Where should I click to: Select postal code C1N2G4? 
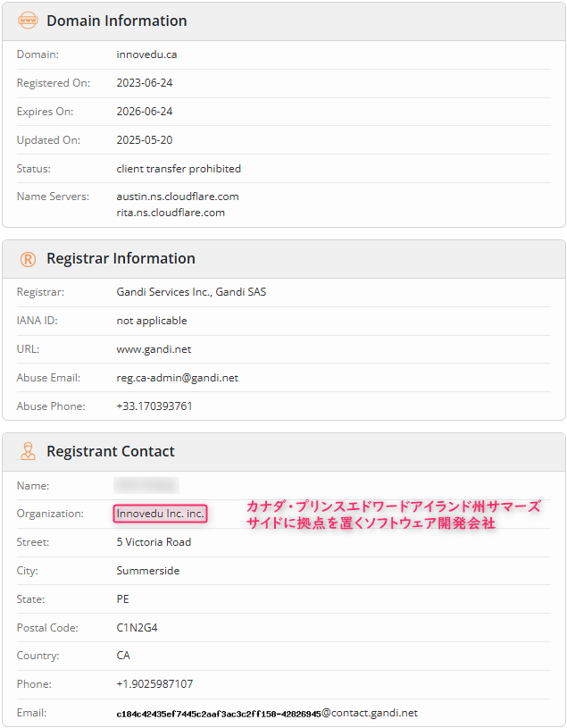tap(137, 628)
